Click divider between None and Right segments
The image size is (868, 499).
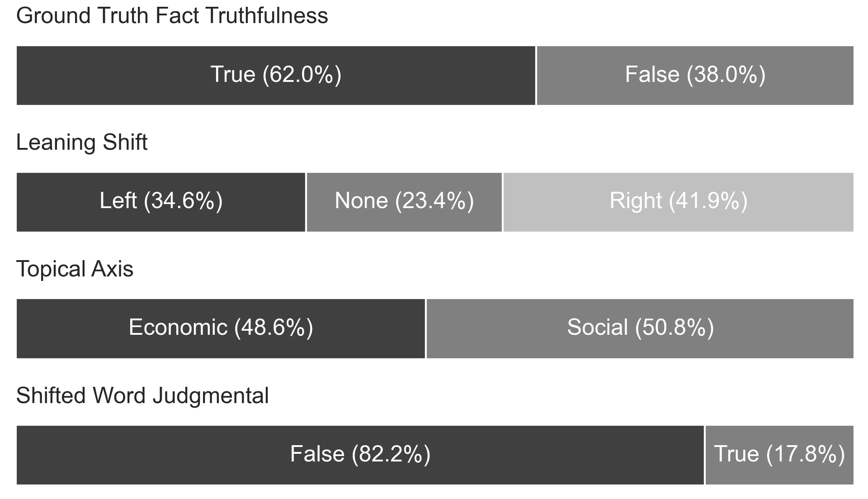pos(503,202)
